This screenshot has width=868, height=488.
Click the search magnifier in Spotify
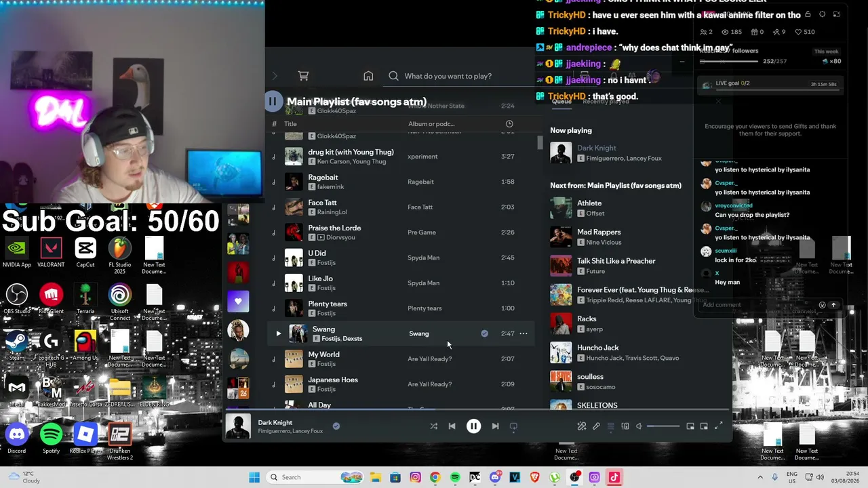pos(393,76)
